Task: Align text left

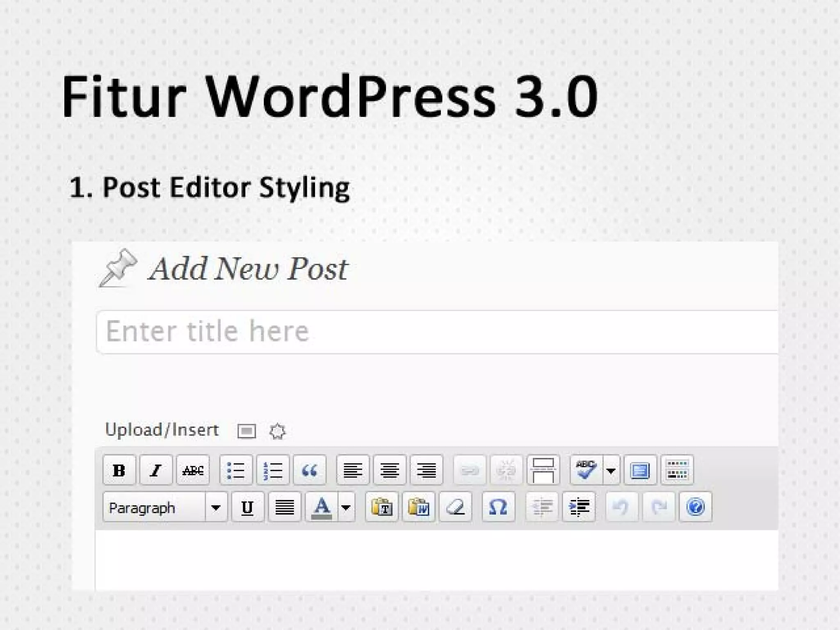Action: (x=353, y=470)
